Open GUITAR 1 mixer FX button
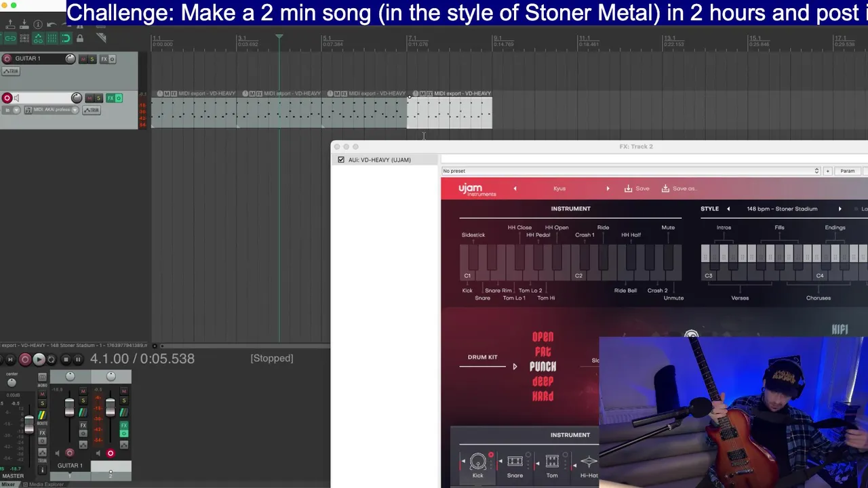The width and height of the screenshot is (868, 488). [83, 426]
